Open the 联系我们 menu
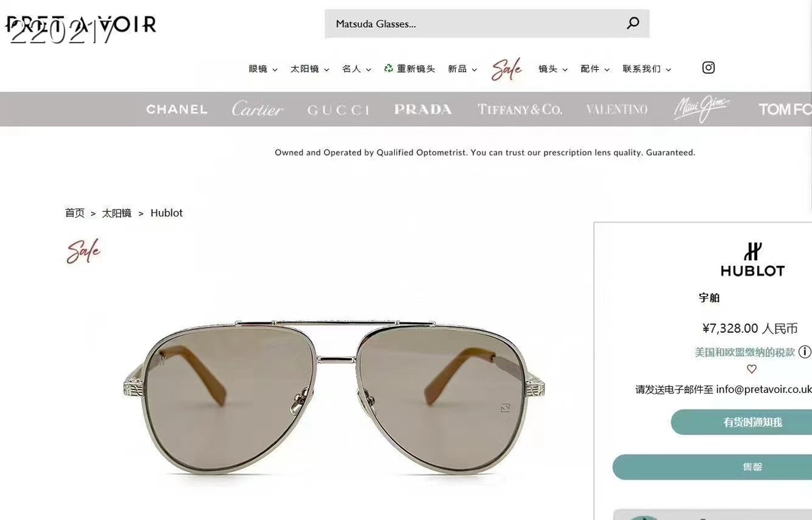The image size is (812, 520). tap(647, 69)
